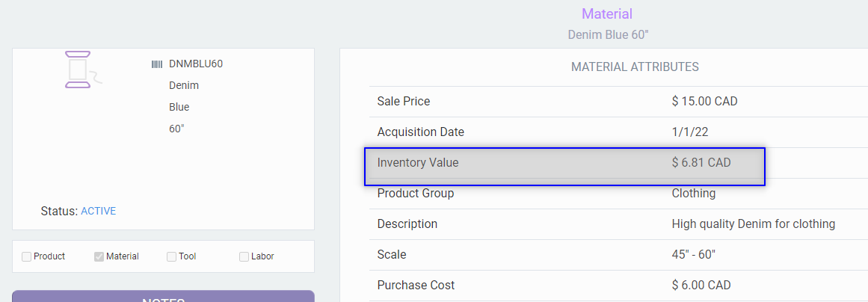Click the highlighted Inventory Value row
Screen dimensions: 868x302
[564, 163]
